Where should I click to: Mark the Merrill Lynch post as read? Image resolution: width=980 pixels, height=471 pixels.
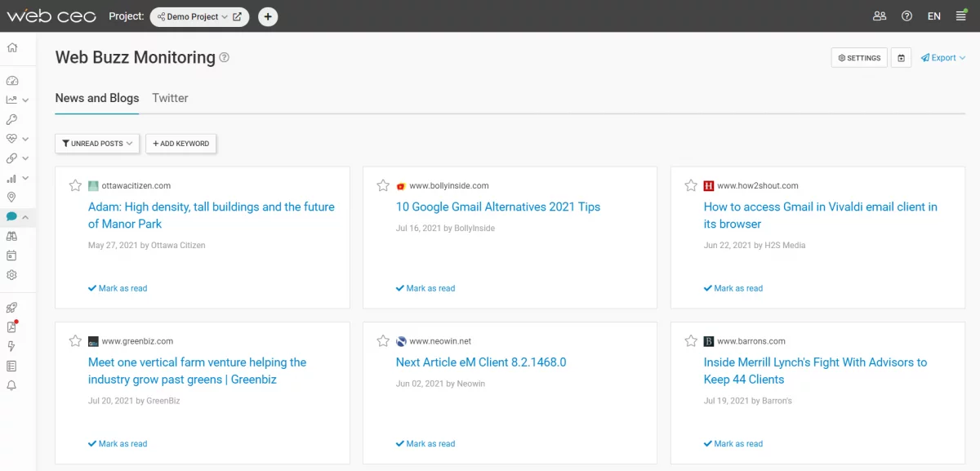point(733,444)
